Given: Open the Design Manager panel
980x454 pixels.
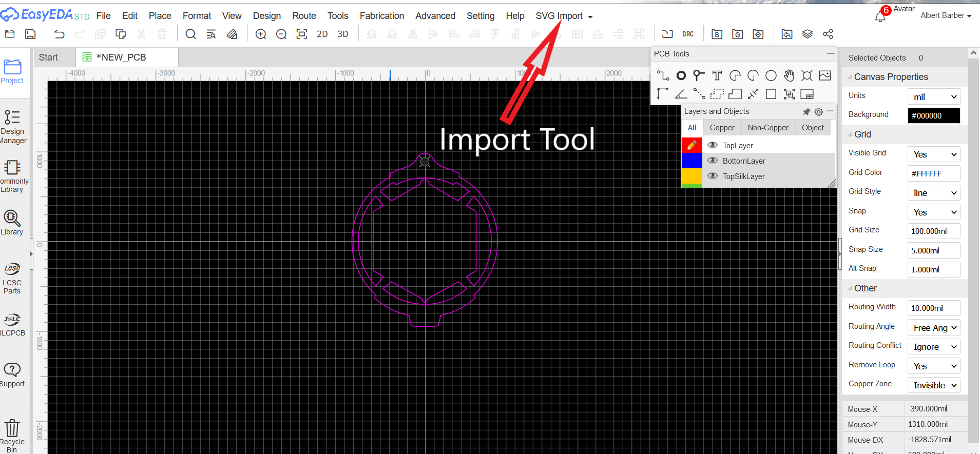Looking at the screenshot, I should (12, 127).
